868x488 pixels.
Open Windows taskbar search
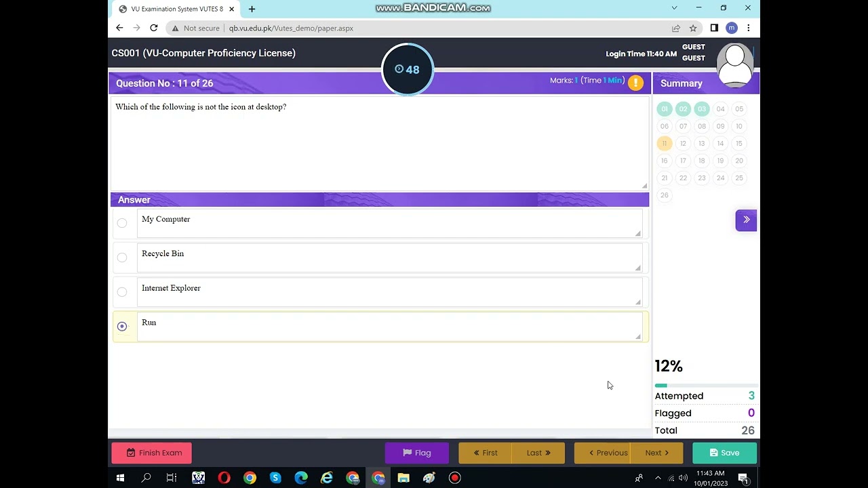tap(146, 478)
